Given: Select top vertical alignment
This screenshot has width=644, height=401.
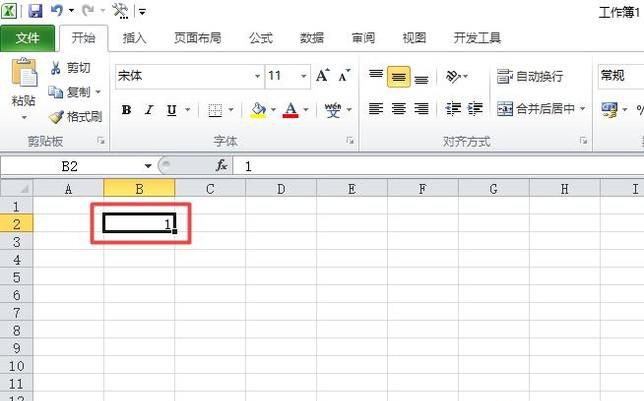Looking at the screenshot, I should tap(376, 76).
